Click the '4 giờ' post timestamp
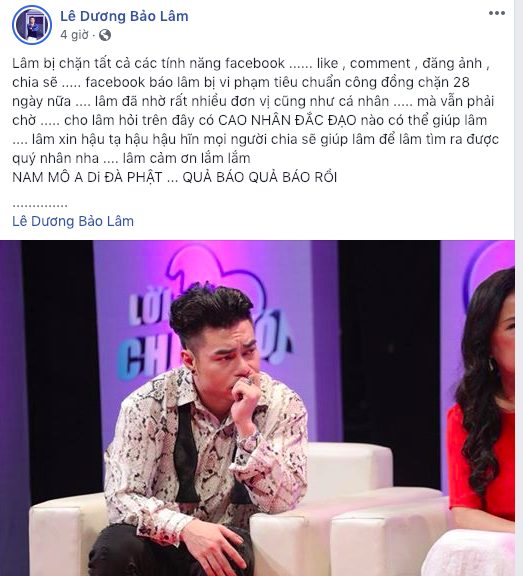 [75, 35]
